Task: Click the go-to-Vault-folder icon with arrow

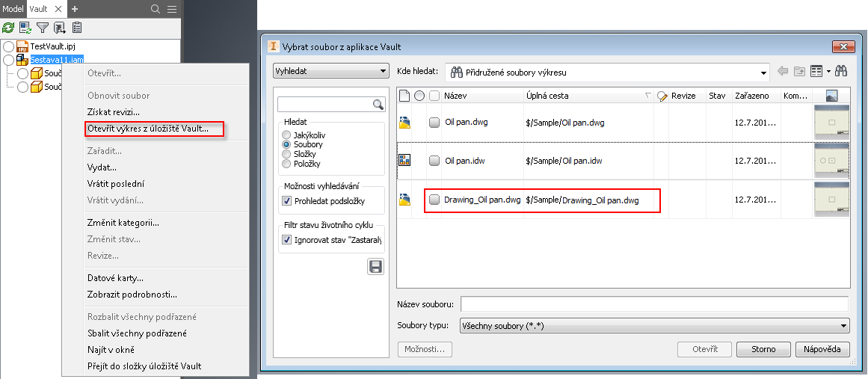Action: tap(60, 27)
